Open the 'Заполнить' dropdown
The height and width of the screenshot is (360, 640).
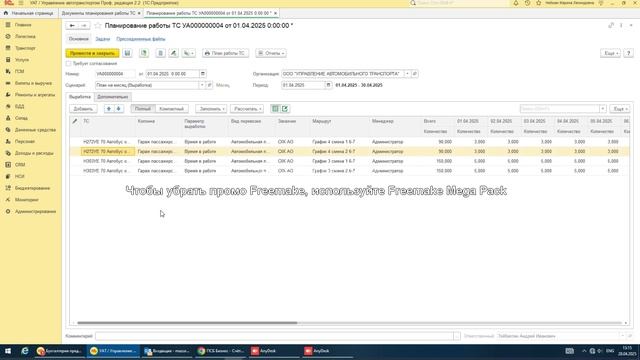pos(211,109)
